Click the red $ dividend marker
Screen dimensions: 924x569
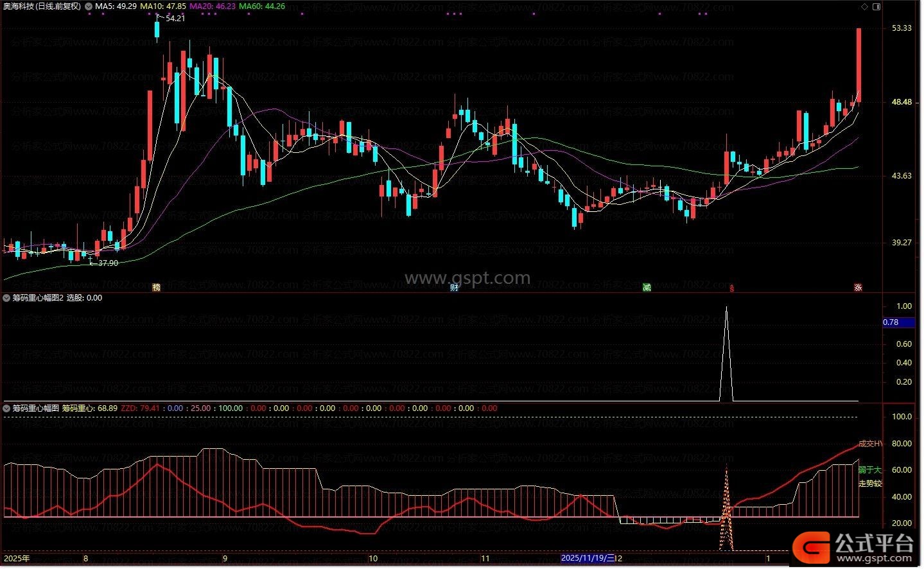pyautogui.click(x=731, y=288)
